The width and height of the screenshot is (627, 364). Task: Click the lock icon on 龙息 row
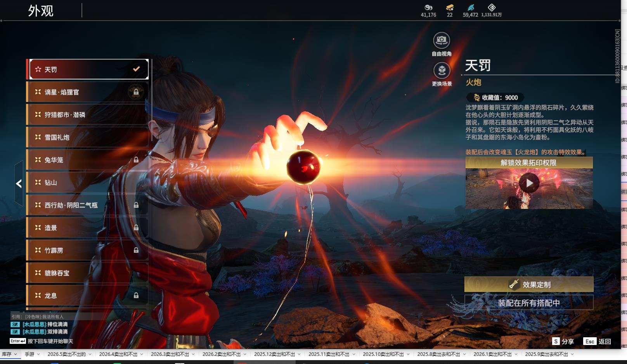(136, 295)
